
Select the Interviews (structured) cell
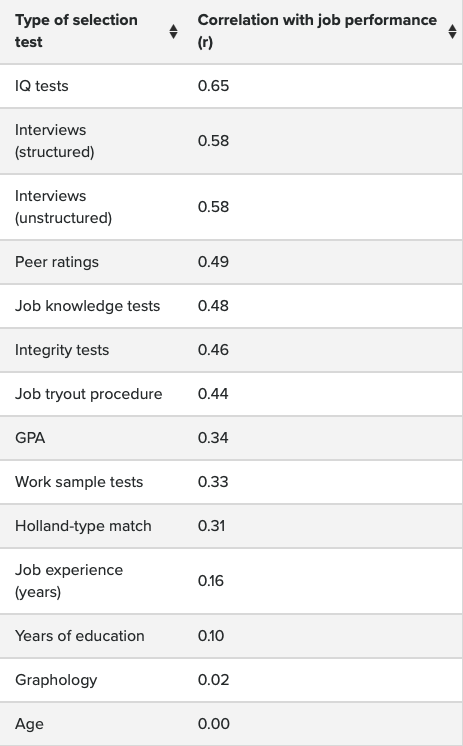[55, 141]
